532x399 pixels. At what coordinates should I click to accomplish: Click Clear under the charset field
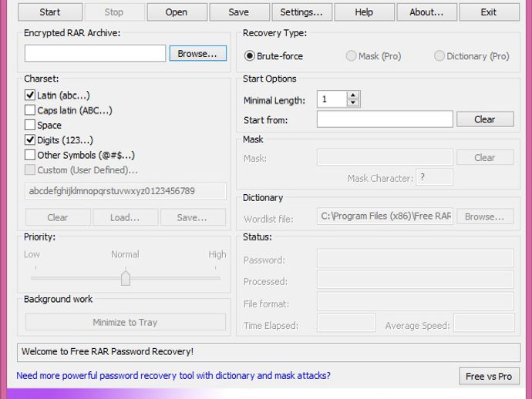click(x=58, y=217)
